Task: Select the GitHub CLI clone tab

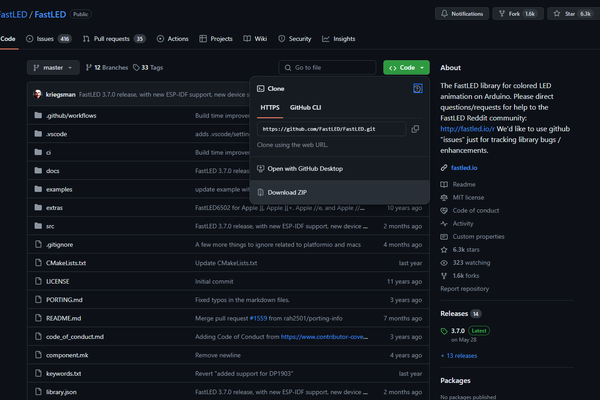Action: click(x=305, y=108)
